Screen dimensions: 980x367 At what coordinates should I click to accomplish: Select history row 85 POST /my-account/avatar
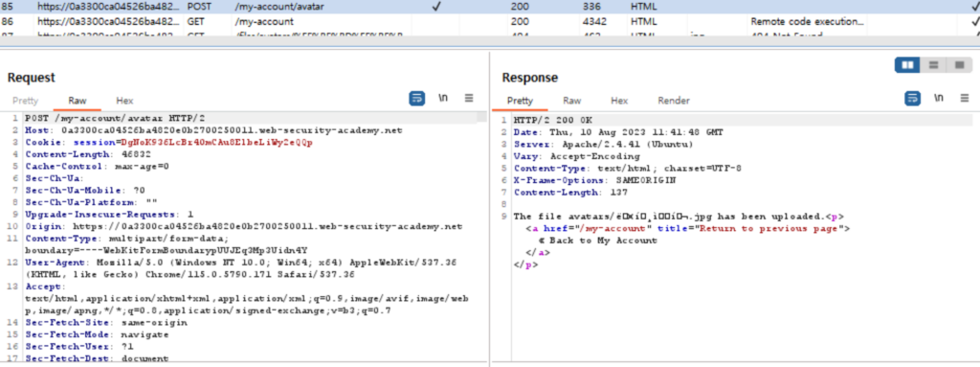pyautogui.click(x=490, y=7)
